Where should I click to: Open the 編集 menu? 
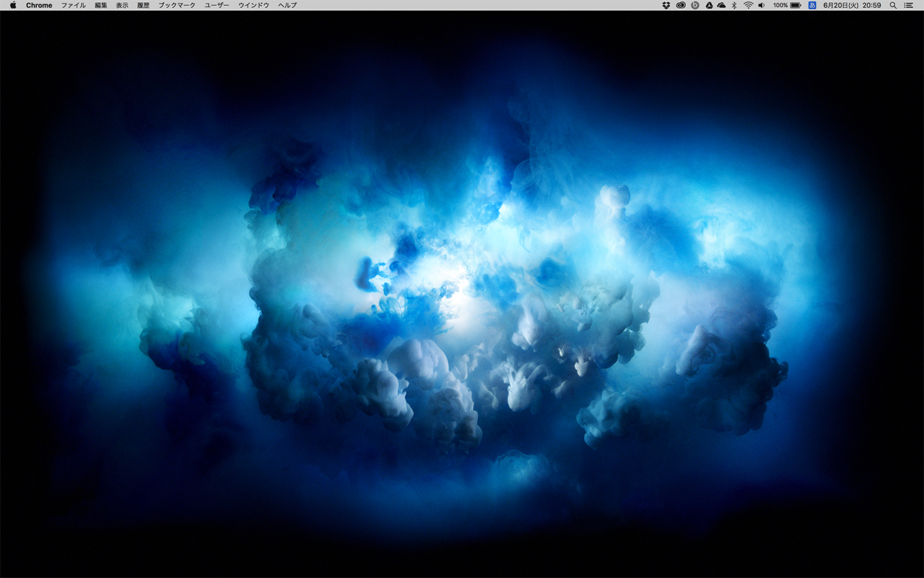(101, 5)
